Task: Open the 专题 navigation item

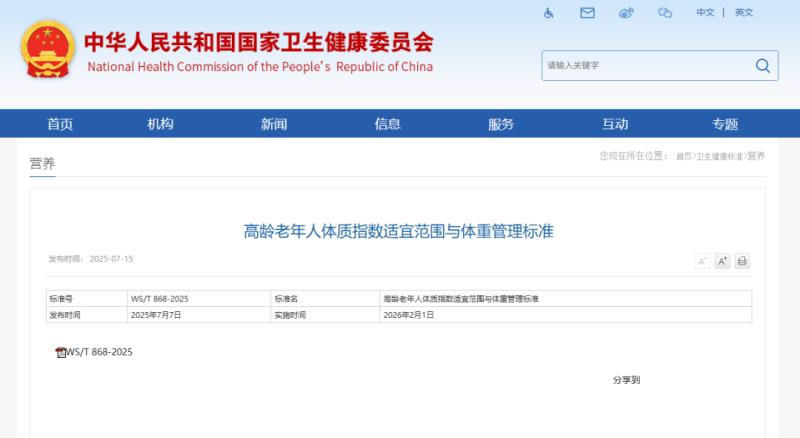Action: tap(725, 124)
